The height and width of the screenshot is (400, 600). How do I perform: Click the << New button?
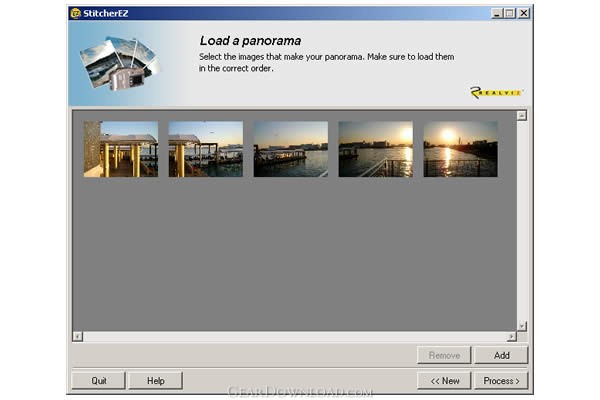point(444,380)
